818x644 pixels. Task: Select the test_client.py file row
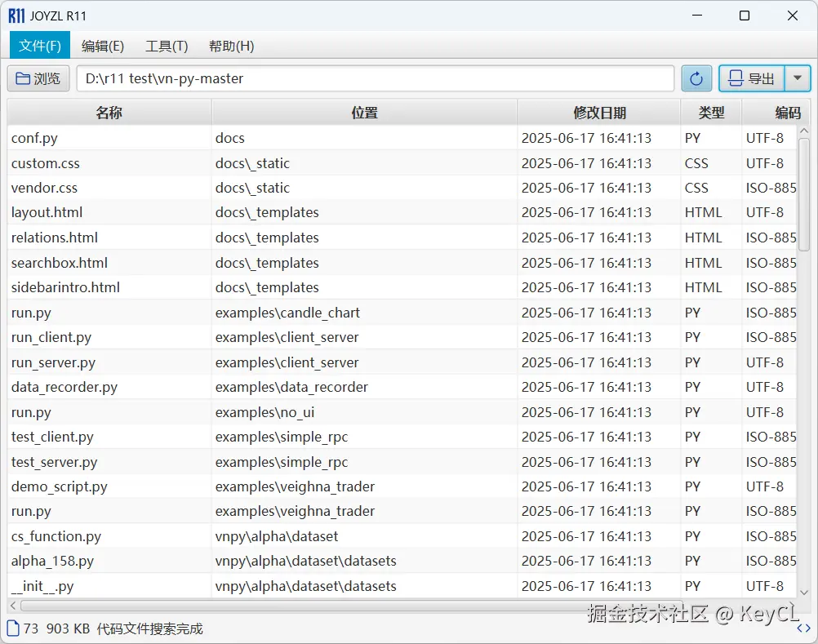click(x=402, y=437)
